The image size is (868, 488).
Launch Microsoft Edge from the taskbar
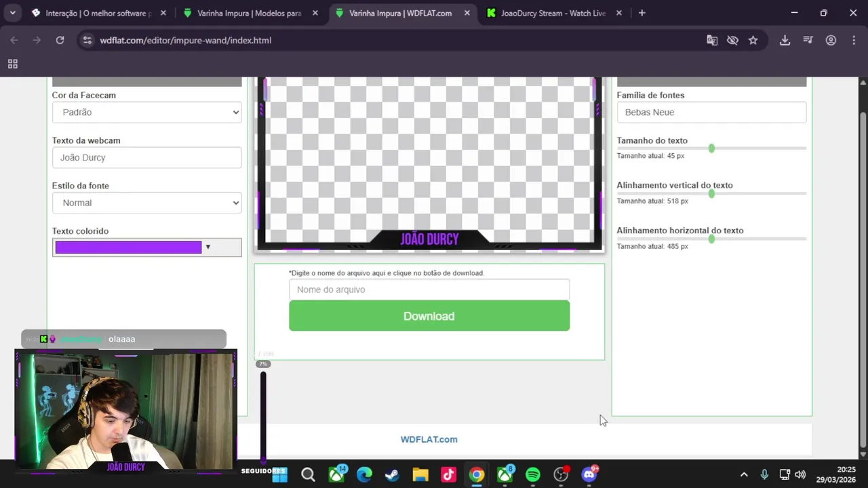tap(364, 475)
